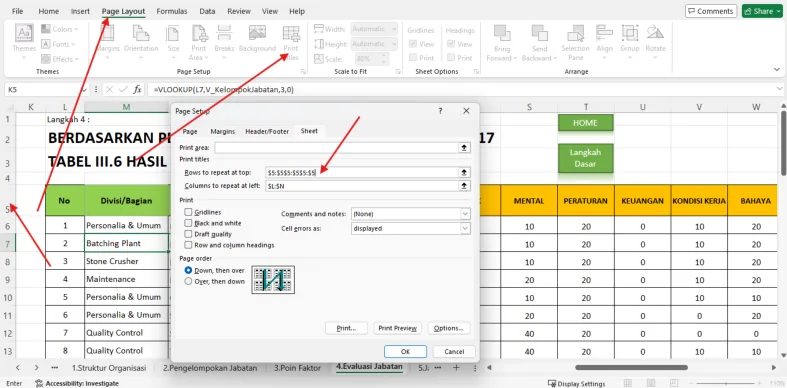Click the horizontal scrollbar thumb

click(631, 368)
